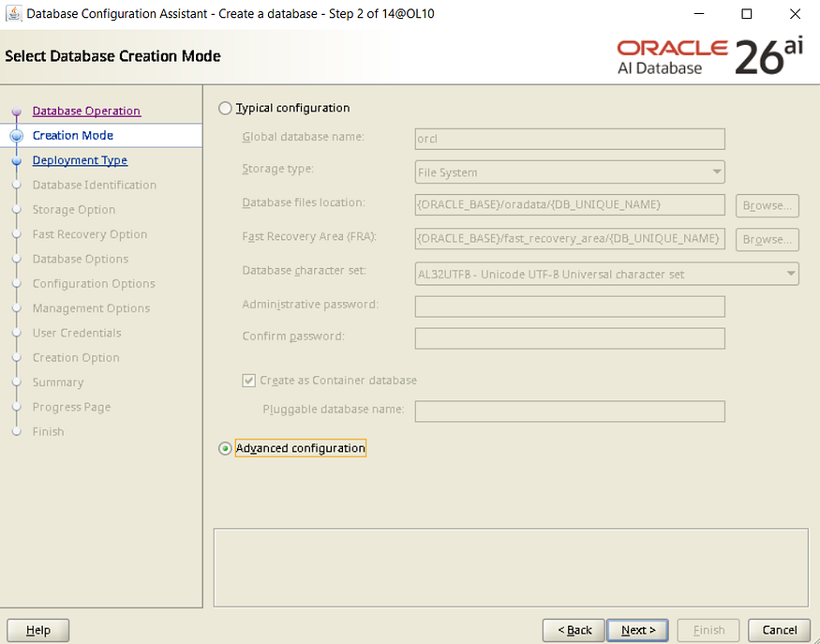
Task: Click the Java application icon in title bar
Action: (x=13, y=14)
